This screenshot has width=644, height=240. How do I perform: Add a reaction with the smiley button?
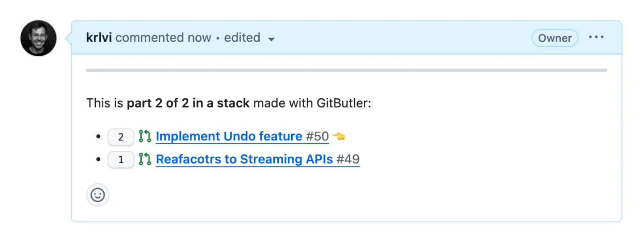(97, 195)
